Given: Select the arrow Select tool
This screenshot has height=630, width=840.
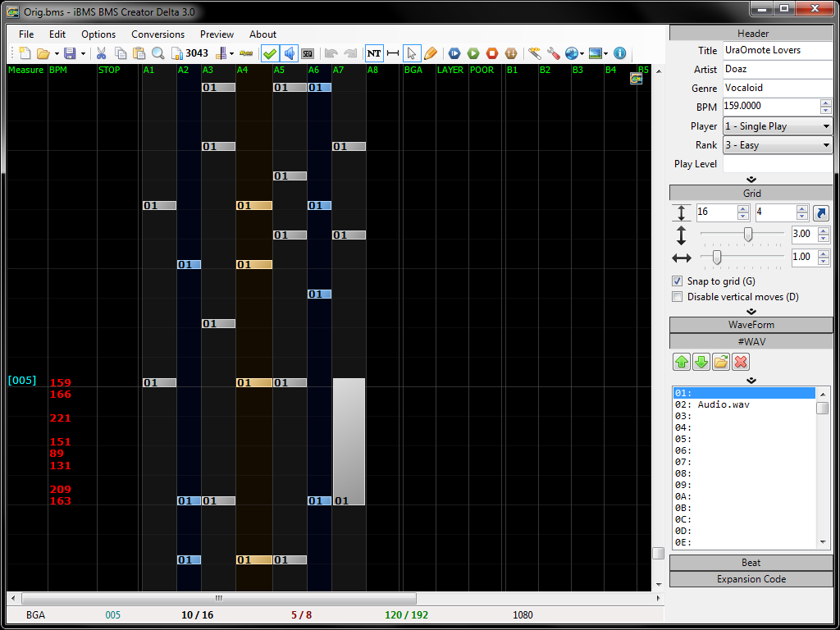Looking at the screenshot, I should point(412,53).
